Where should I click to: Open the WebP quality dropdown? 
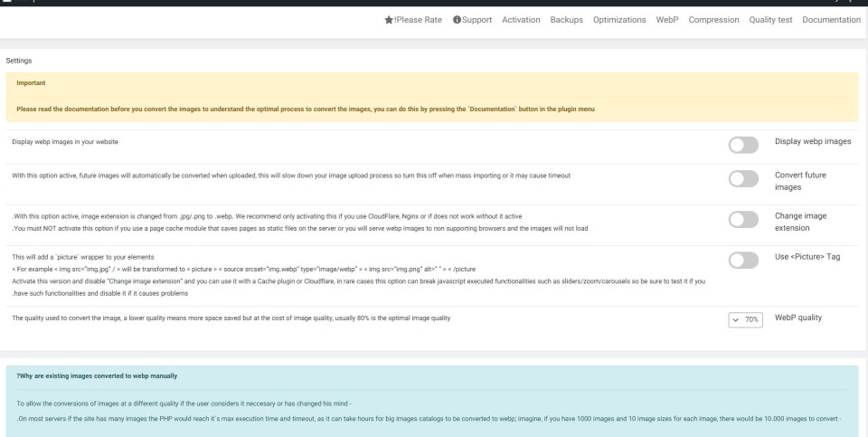tap(746, 319)
